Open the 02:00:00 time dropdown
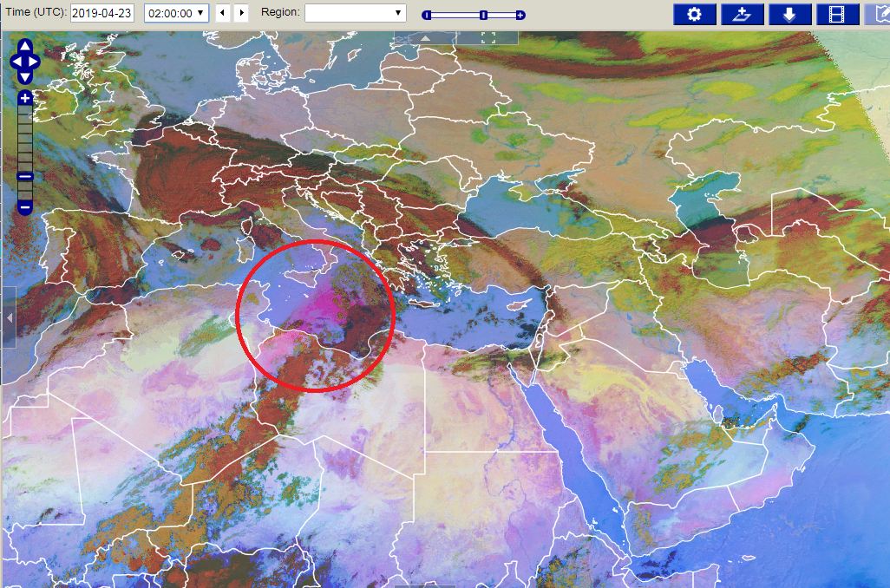This screenshot has width=890, height=588. click(176, 13)
